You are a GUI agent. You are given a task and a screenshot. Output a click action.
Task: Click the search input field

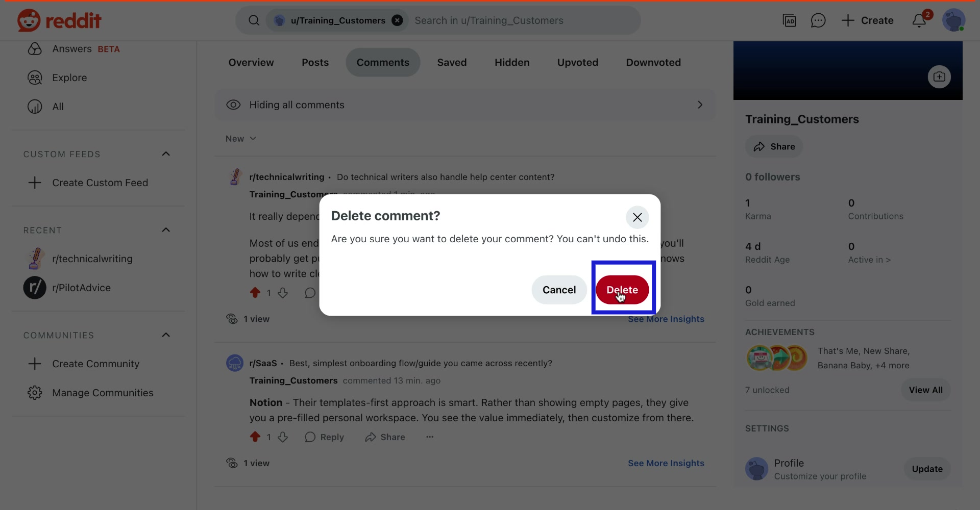510,20
